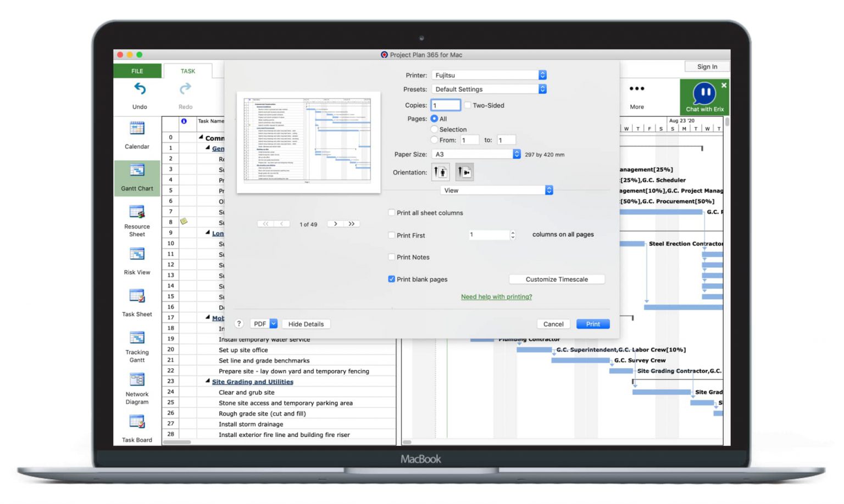Click the Customize Timescale button
The height and width of the screenshot is (504, 844).
pyautogui.click(x=556, y=279)
